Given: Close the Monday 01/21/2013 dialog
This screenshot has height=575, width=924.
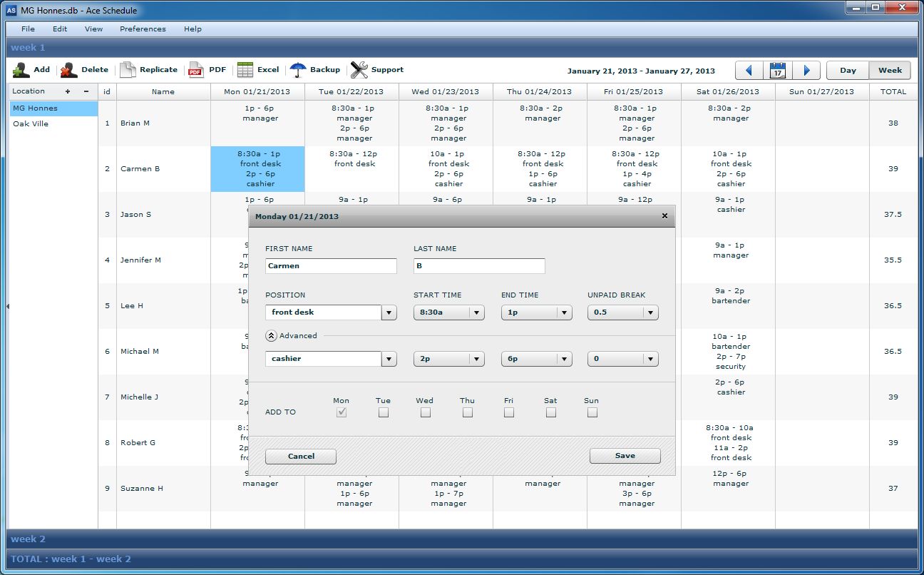Looking at the screenshot, I should tap(664, 216).
